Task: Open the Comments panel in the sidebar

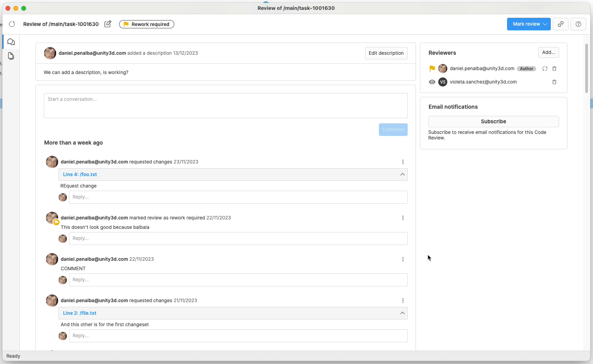Action: click(11, 41)
